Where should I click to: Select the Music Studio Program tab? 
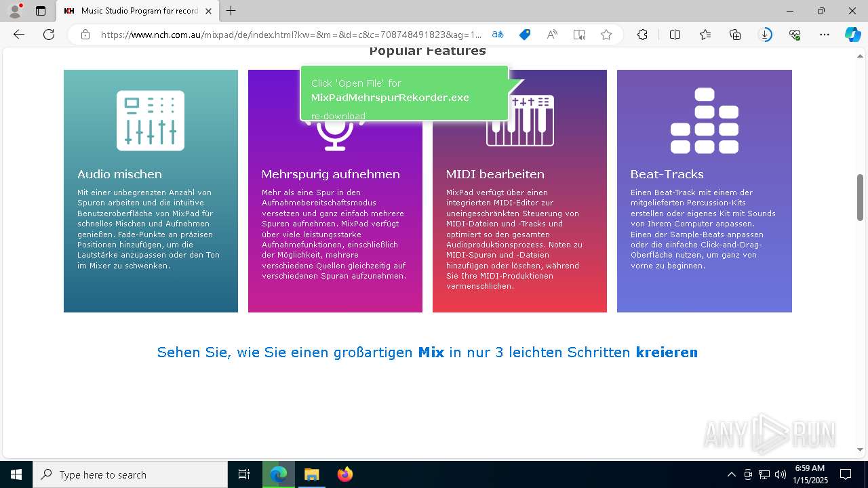point(138,11)
